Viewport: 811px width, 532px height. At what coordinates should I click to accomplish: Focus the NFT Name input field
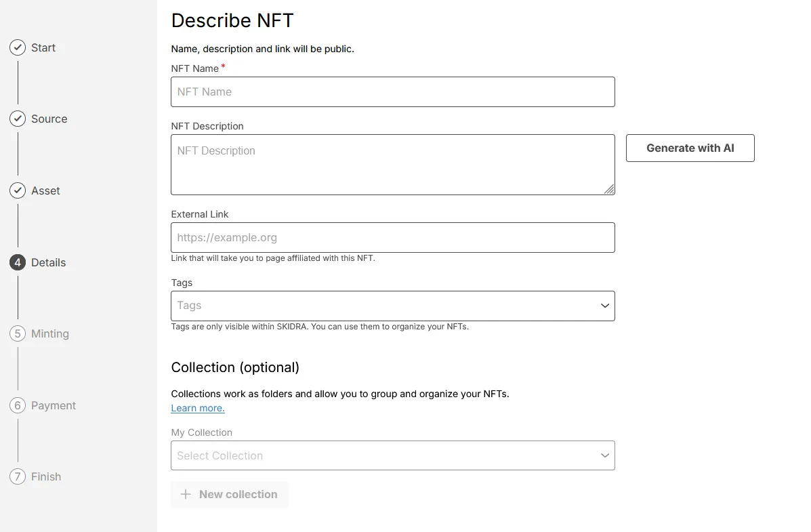[392, 92]
